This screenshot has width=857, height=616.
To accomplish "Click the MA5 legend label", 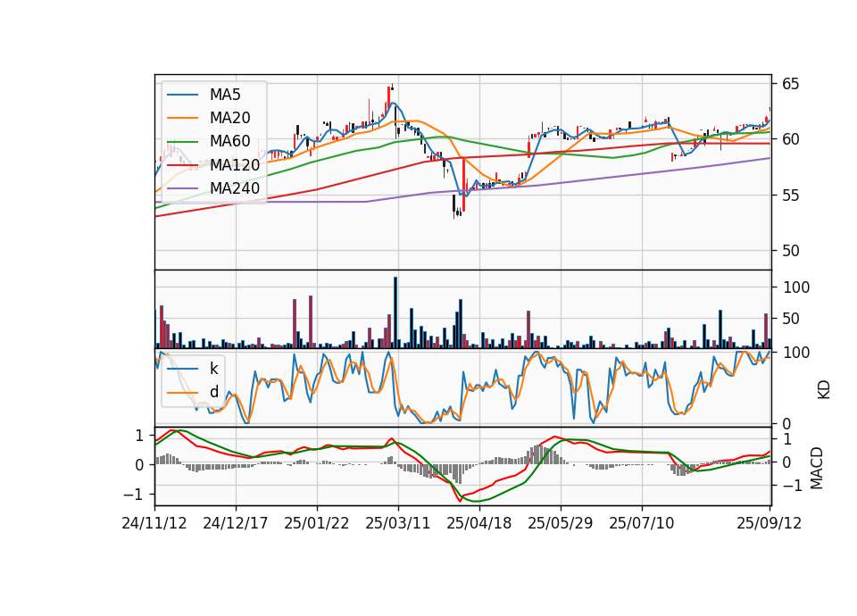I will tap(225, 95).
